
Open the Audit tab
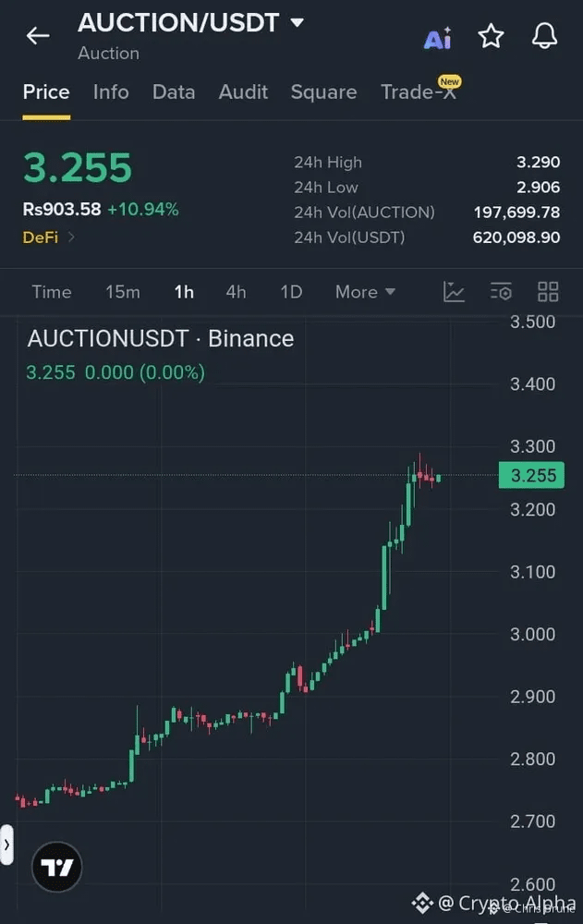243,91
